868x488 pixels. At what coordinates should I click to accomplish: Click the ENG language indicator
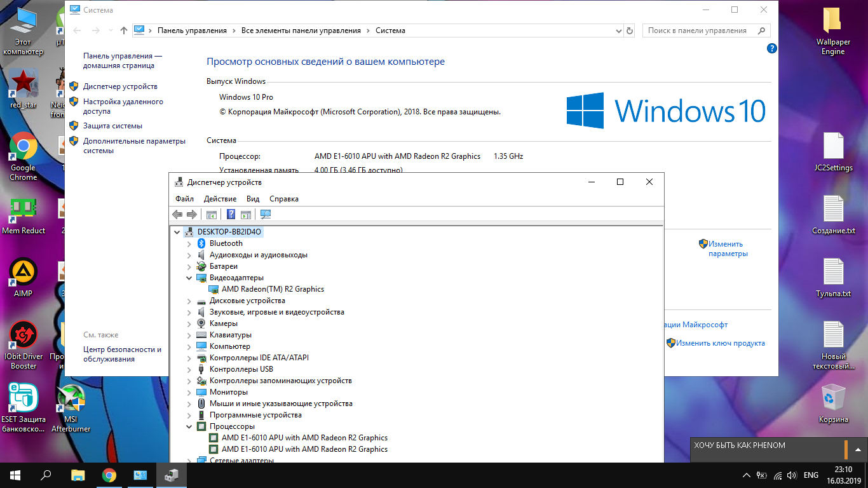(811, 475)
